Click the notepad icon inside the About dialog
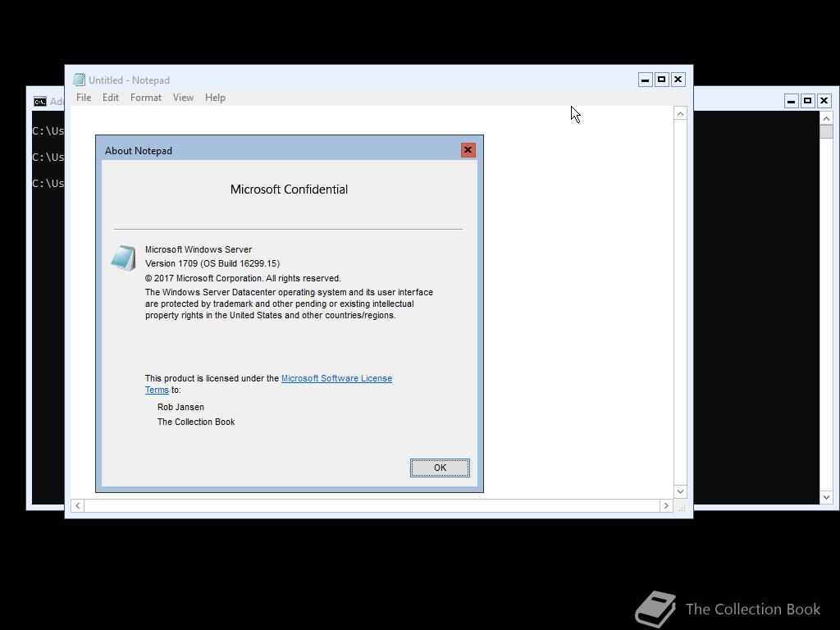This screenshot has width=840, height=630. pyautogui.click(x=124, y=258)
